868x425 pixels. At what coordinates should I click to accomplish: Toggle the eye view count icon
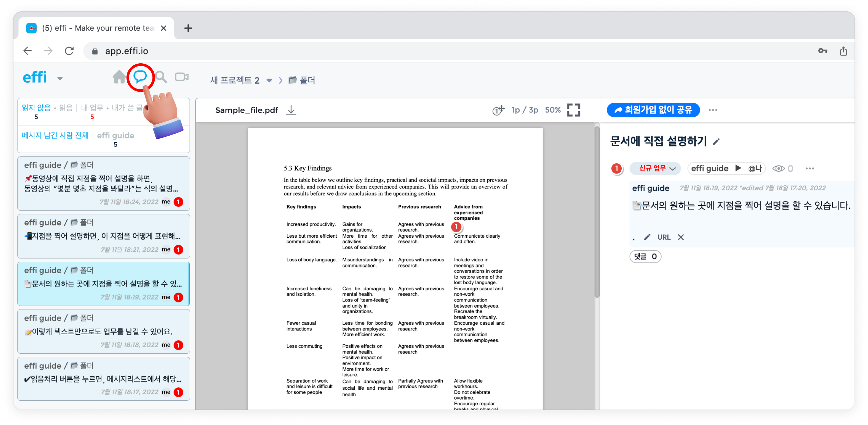pyautogui.click(x=778, y=168)
